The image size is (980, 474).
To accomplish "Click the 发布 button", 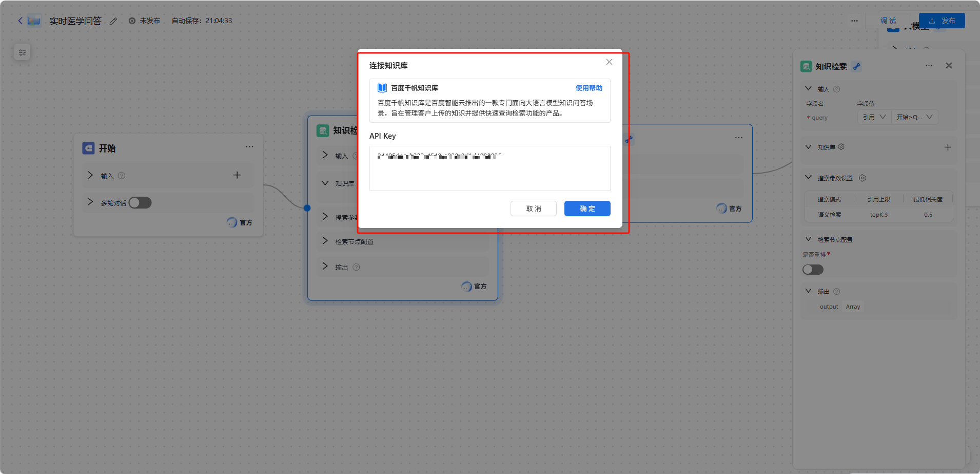I will coord(942,21).
